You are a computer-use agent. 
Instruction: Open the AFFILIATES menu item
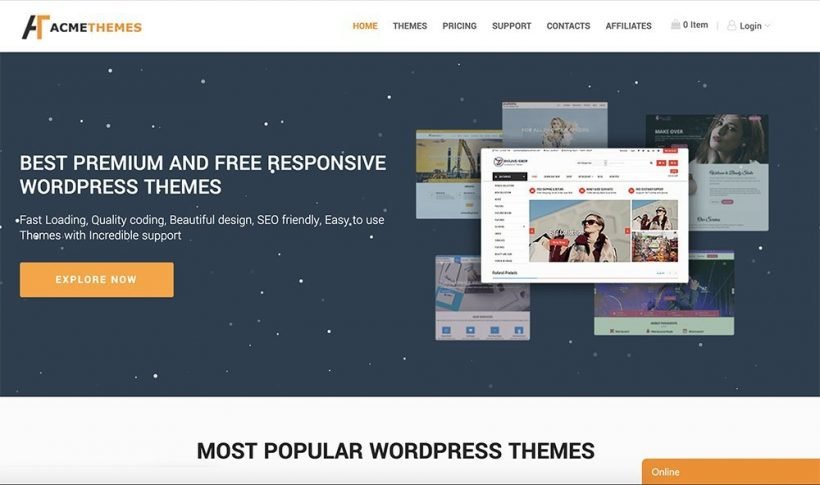tap(629, 26)
